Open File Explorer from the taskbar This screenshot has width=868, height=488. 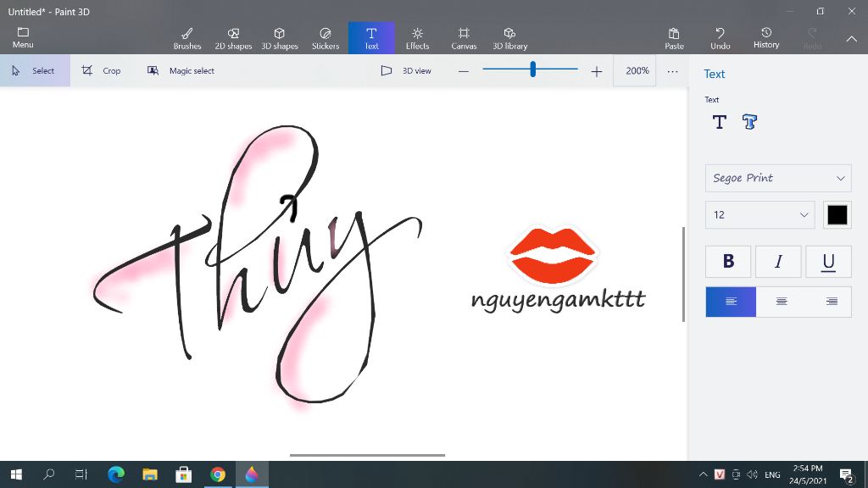149,474
